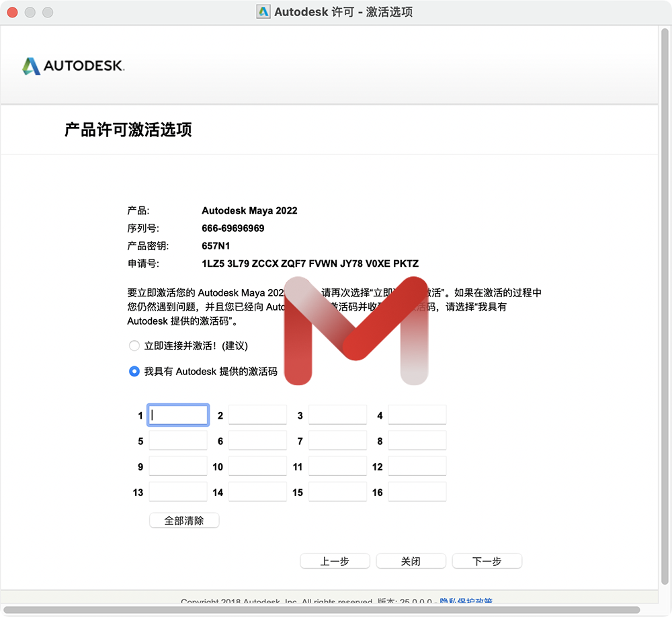Click product key 657N1
Viewport: 672px width, 617px height.
pyautogui.click(x=216, y=246)
